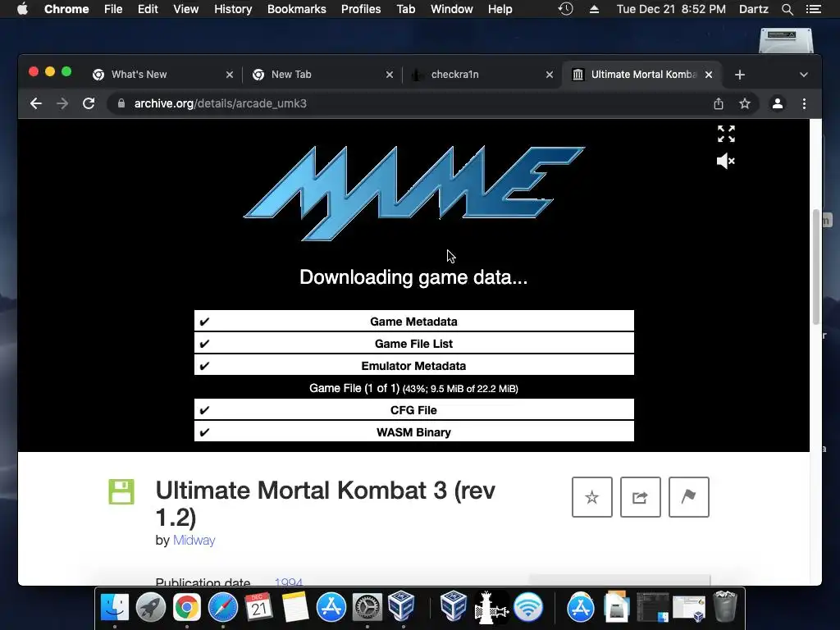Open the Chrome application menu
The height and width of the screenshot is (630, 840).
pos(66,9)
